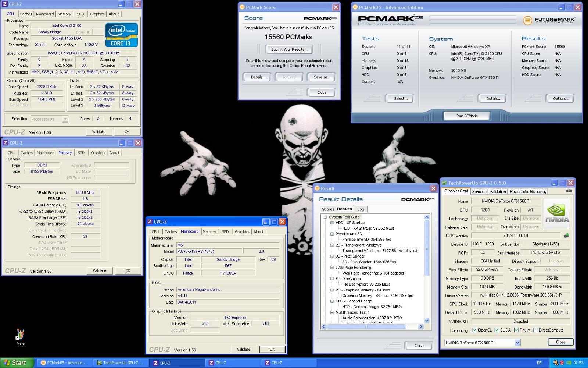Click the results tree scroll down arrow
This screenshot has height=368, width=588.
[427, 321]
